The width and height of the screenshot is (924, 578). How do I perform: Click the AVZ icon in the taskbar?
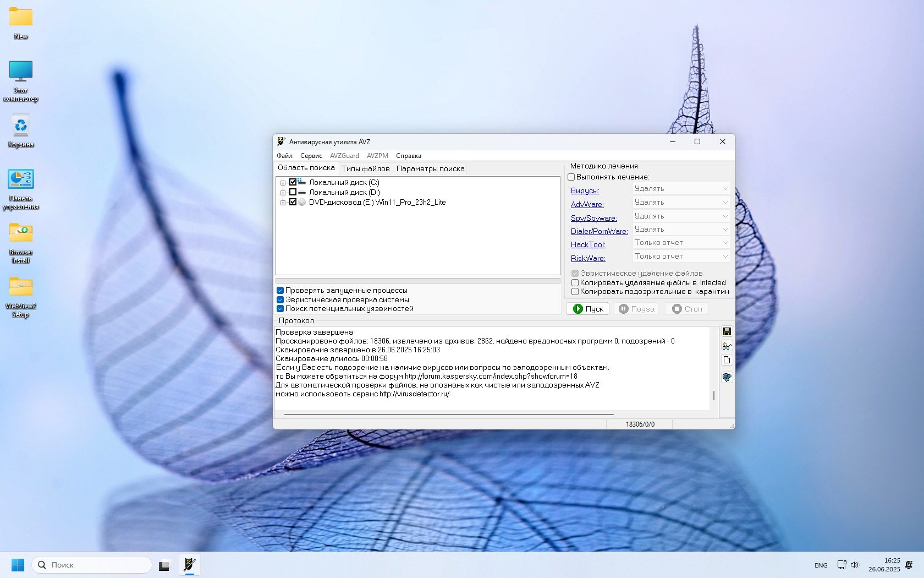pyautogui.click(x=189, y=565)
